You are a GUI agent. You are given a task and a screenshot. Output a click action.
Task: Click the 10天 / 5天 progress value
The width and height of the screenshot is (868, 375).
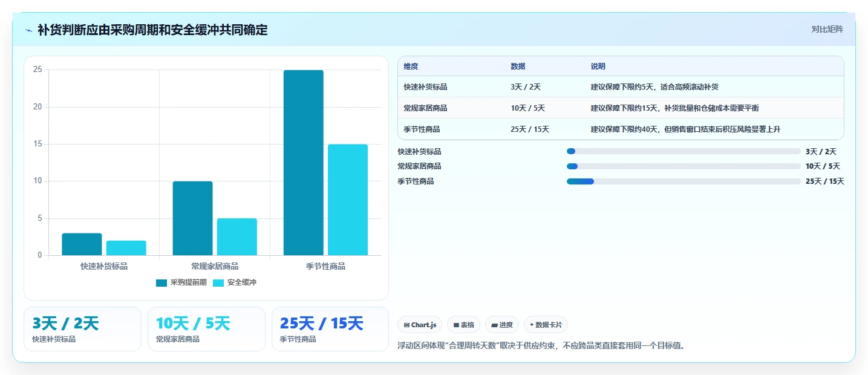tap(823, 166)
